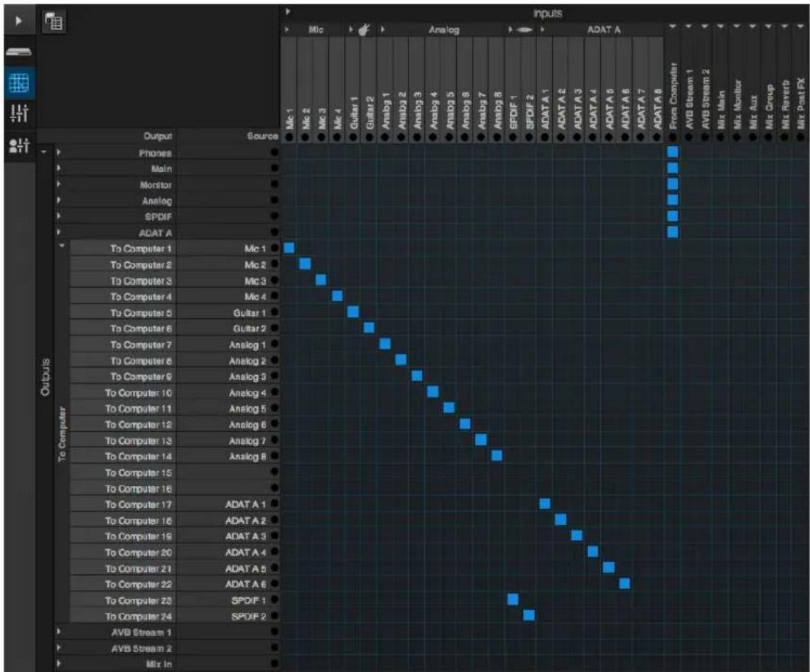Screen dimensions: 810x672
Task: Disable ADAT A 6 to To Computer 22 patch
Action: 624,583
